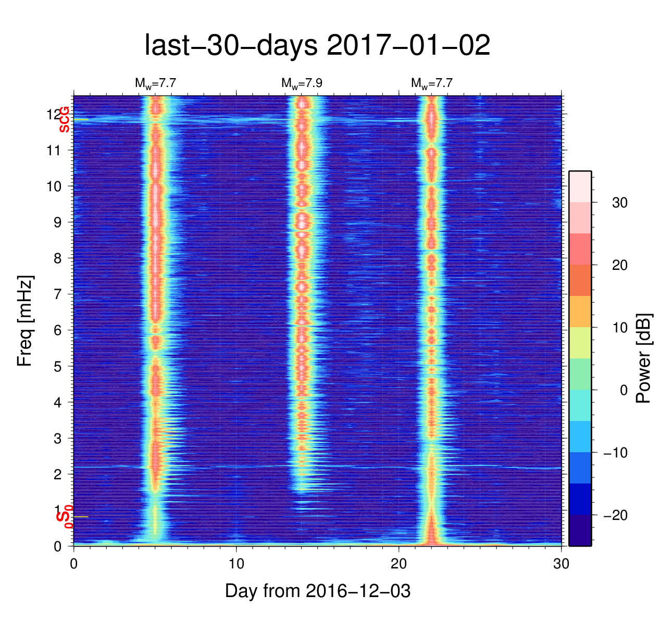Click the 'Day from 2016-12-03' x-axis label

317,591
